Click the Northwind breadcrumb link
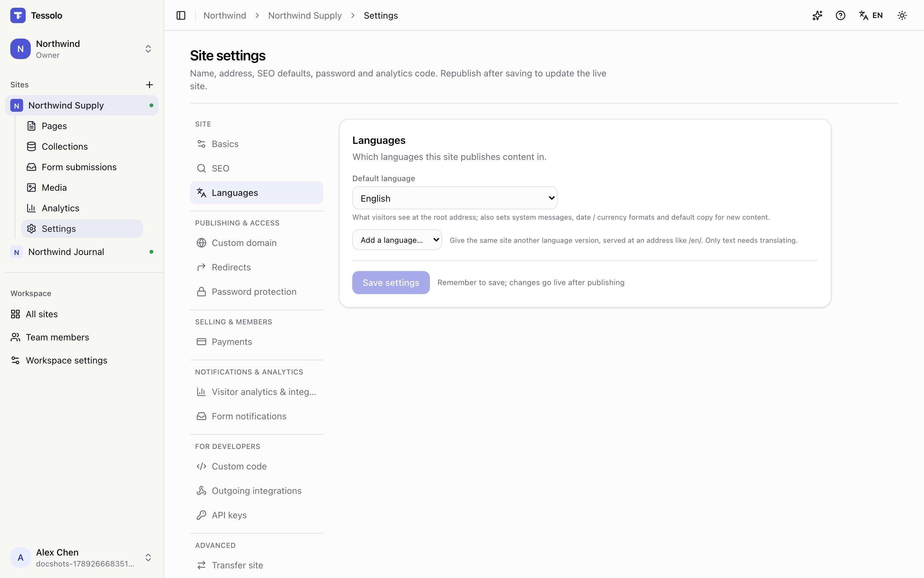Image resolution: width=924 pixels, height=578 pixels. [x=225, y=15]
